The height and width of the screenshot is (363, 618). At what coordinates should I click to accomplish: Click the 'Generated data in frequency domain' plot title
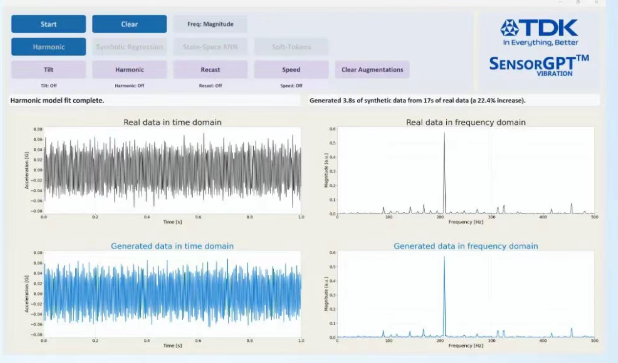click(466, 246)
